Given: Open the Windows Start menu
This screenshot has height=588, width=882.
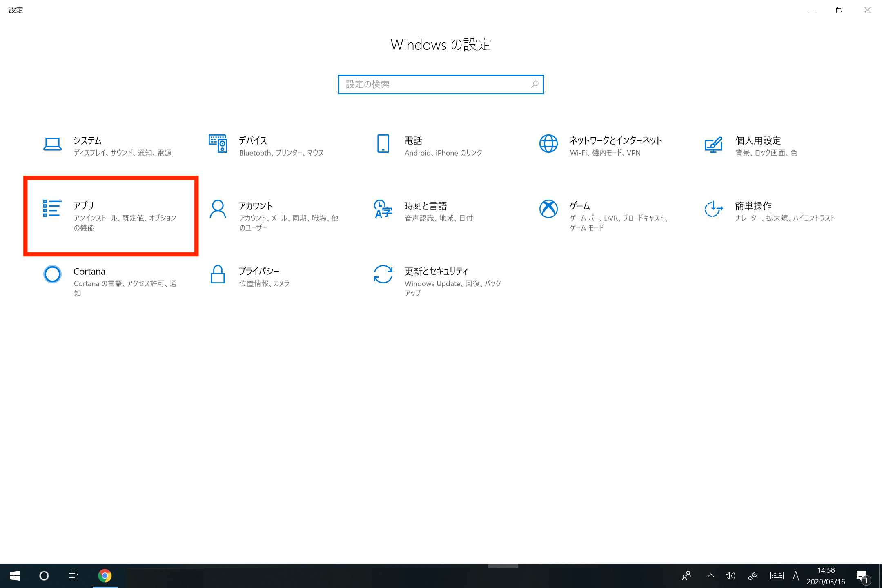Looking at the screenshot, I should [x=15, y=576].
